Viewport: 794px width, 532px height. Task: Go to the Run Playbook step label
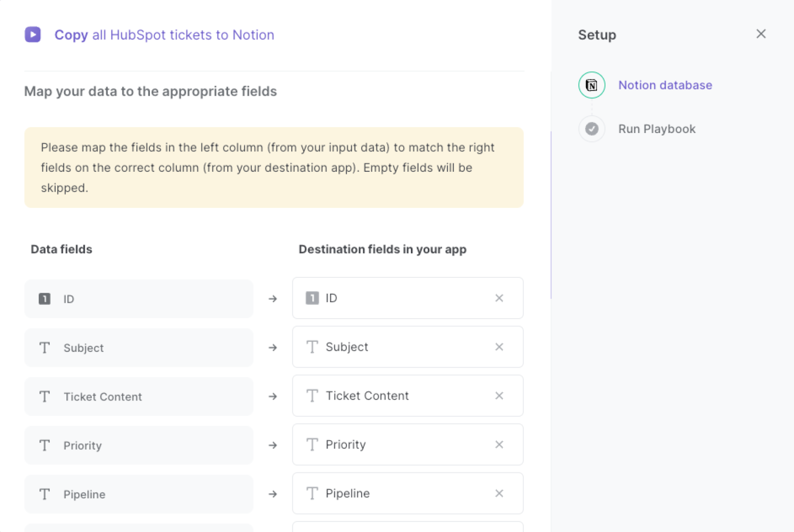point(657,129)
